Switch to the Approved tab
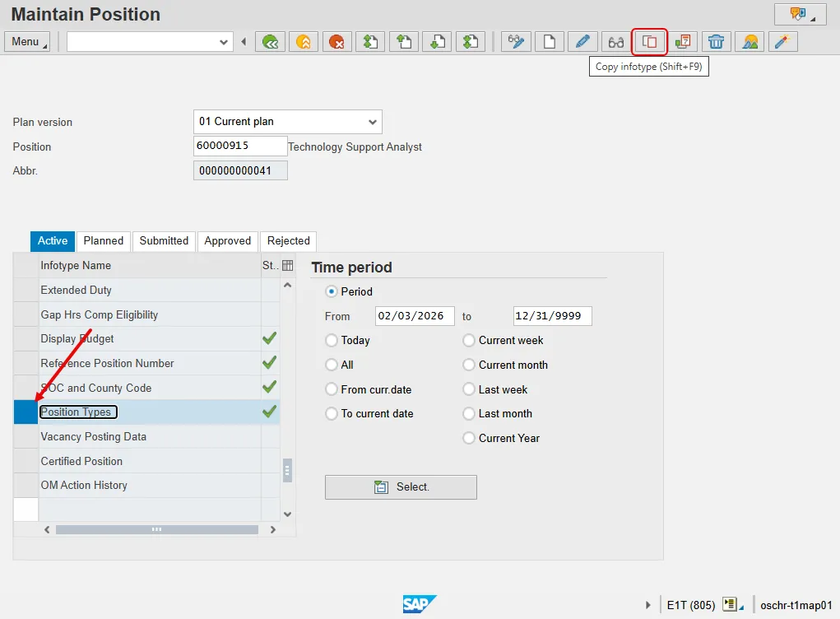The width and height of the screenshot is (840, 619). pyautogui.click(x=227, y=241)
